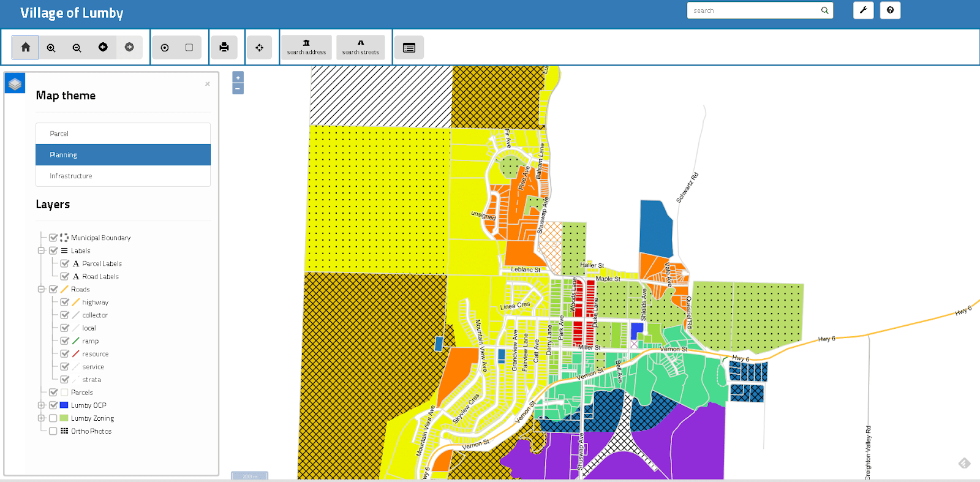Select the Infrastructure map theme

(123, 176)
